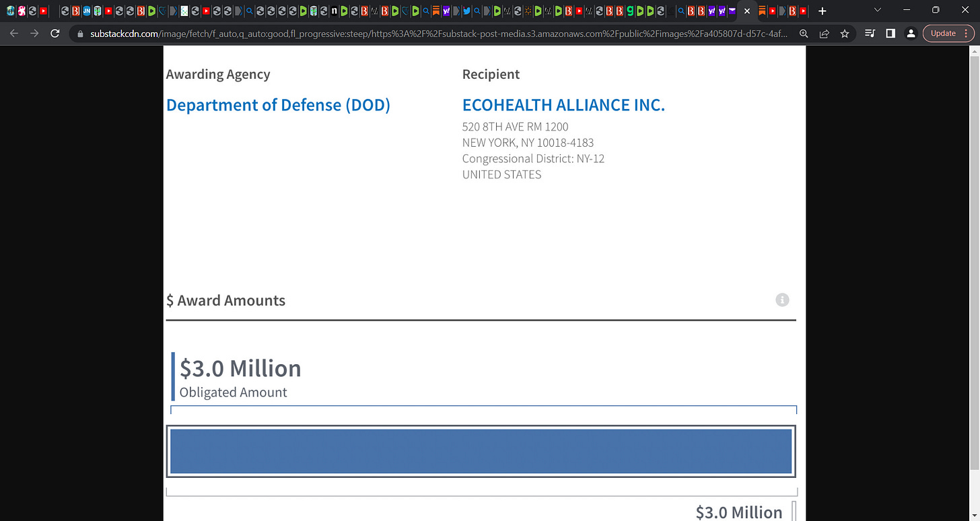Click the 'UNITED STATES' text
Image resolution: width=980 pixels, height=521 pixels.
(x=501, y=174)
